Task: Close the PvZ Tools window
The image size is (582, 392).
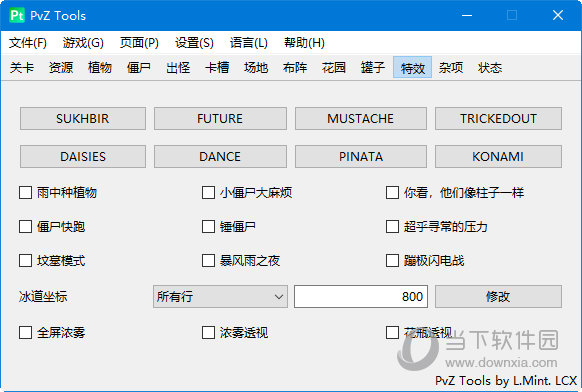Action: (x=558, y=15)
